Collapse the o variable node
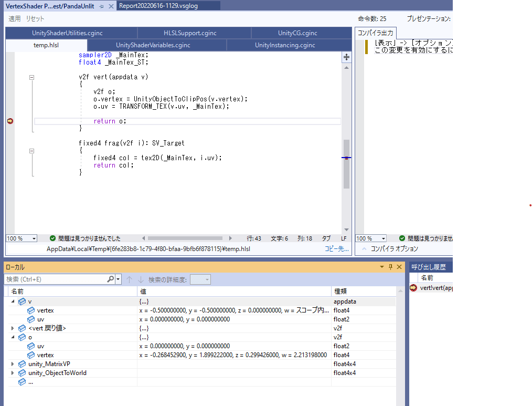This screenshot has width=532, height=406. pyautogui.click(x=13, y=337)
